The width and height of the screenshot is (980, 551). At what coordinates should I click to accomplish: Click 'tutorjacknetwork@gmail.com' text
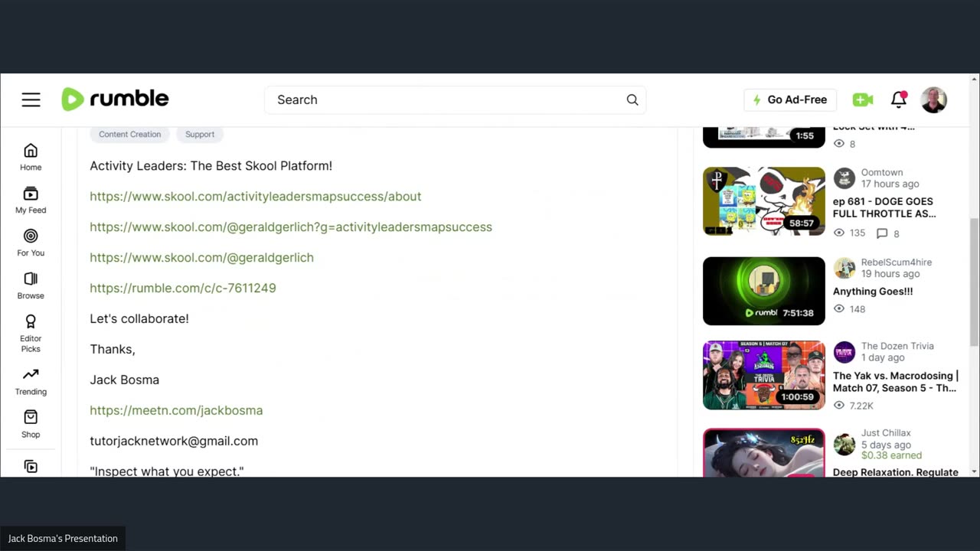174,441
